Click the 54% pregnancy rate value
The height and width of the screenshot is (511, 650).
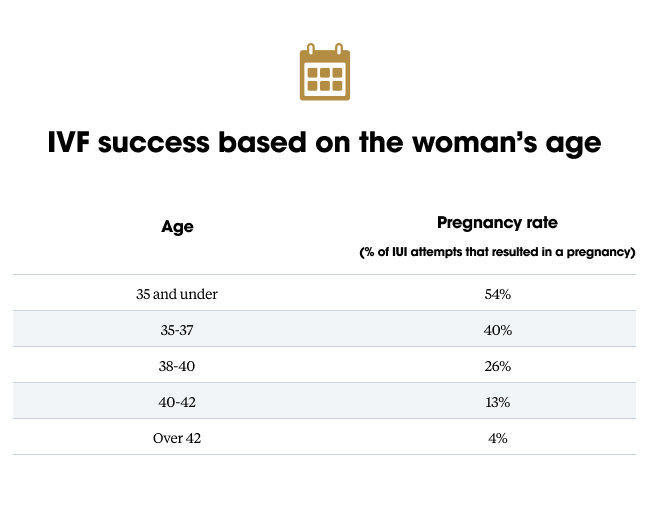click(497, 294)
